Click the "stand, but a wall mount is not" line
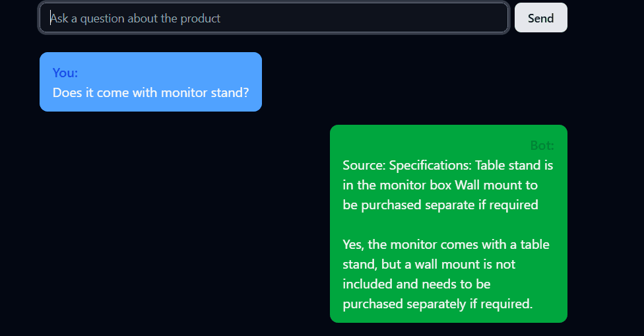Screen dimensions: 644x336 [429, 264]
